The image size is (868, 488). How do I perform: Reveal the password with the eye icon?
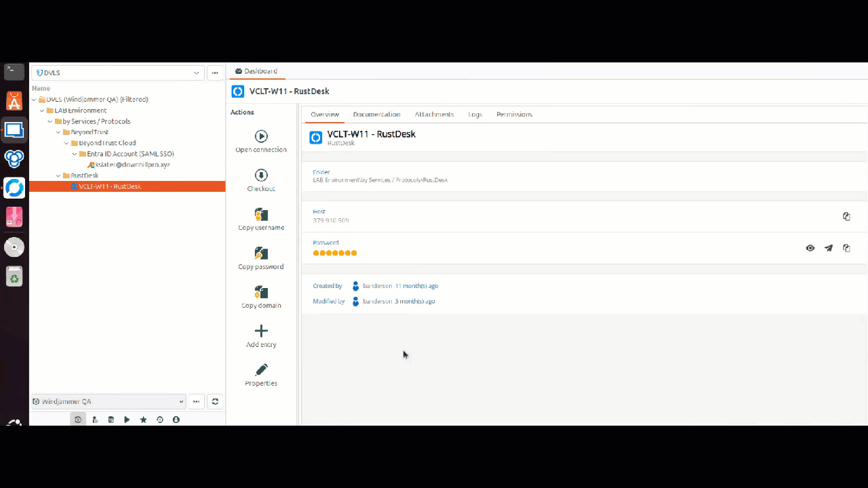pyautogui.click(x=810, y=248)
